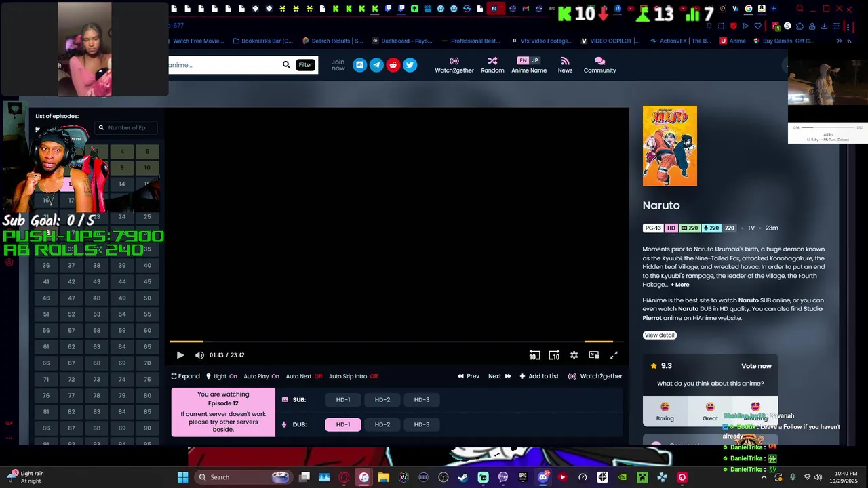Open the Twitter join icon
The height and width of the screenshot is (488, 868).
pos(410,65)
